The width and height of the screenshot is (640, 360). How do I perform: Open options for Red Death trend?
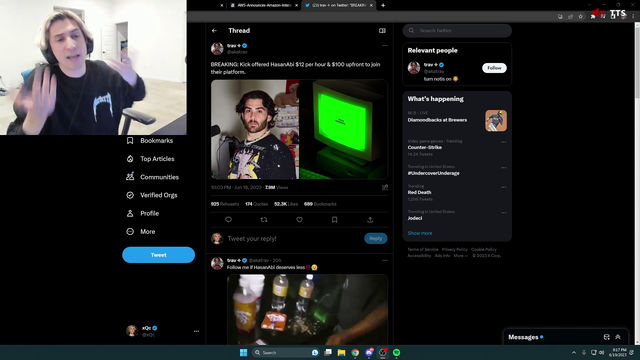point(503,187)
